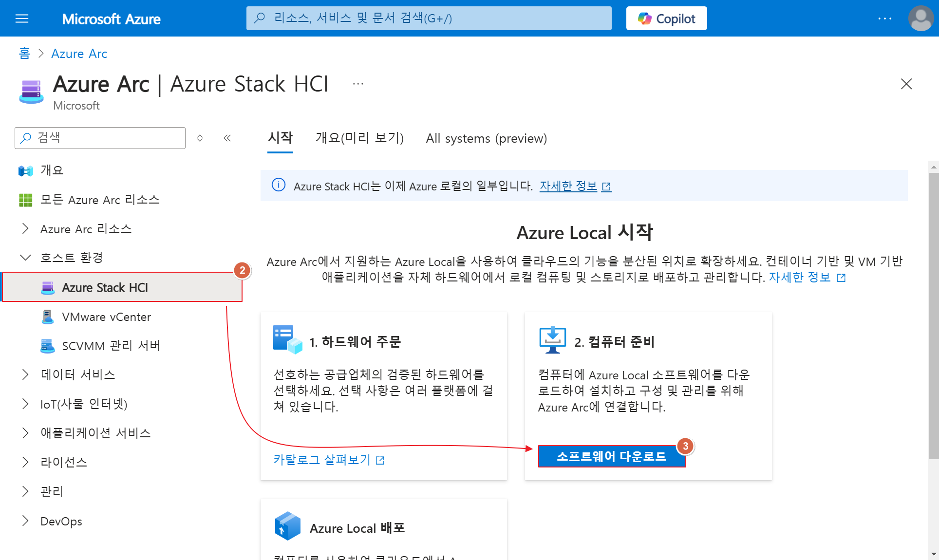The image size is (939, 560).
Task: Collapse the sidebar with double chevron
Action: tap(227, 138)
